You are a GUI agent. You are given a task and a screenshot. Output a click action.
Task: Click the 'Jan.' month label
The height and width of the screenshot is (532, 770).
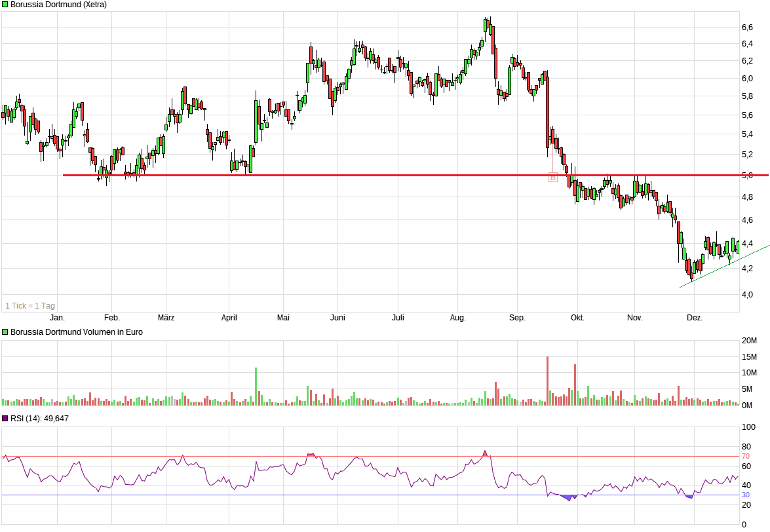click(x=58, y=318)
